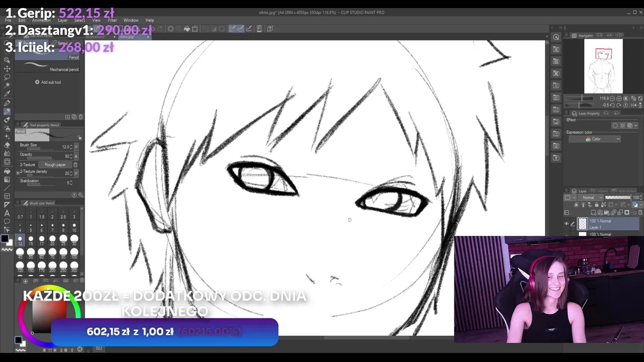Open the Window menu
This screenshot has width=644, height=362.
131,20
